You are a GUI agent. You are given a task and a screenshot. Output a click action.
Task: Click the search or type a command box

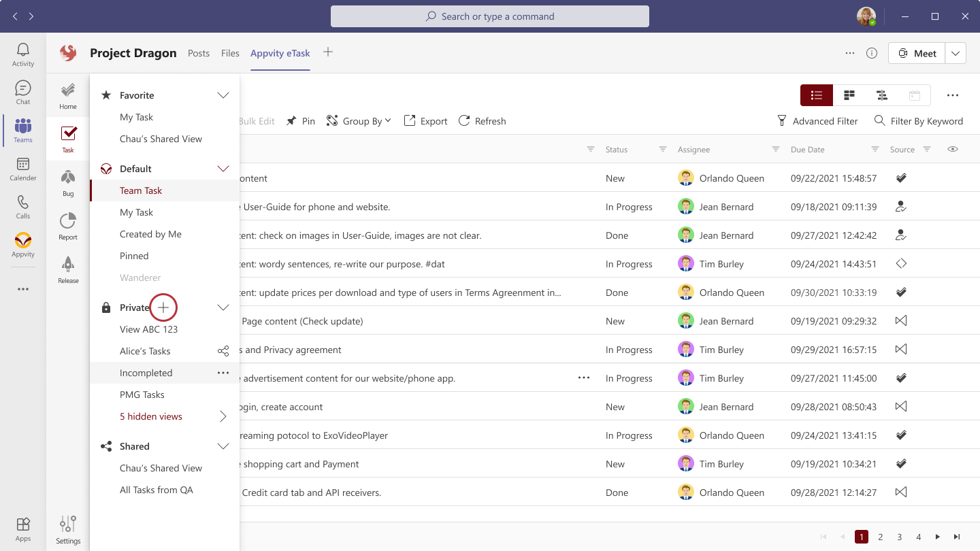(x=490, y=16)
